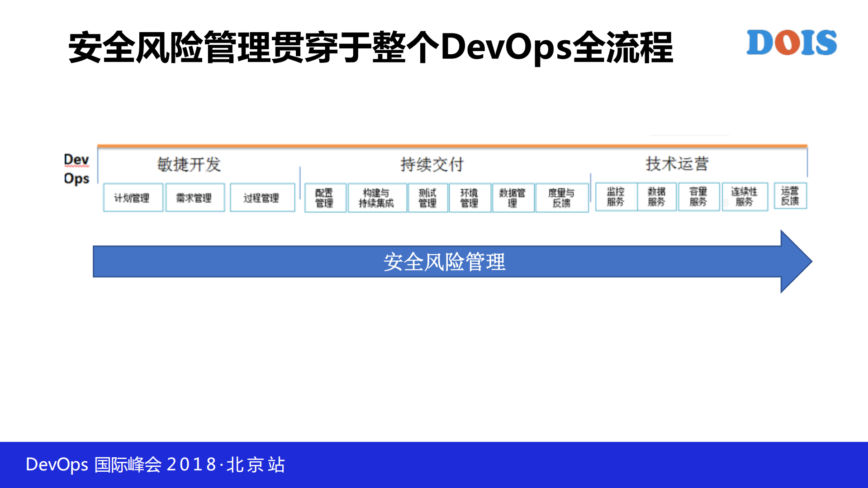The height and width of the screenshot is (488, 868).
Task: Select the 需求管理 box
Action: click(194, 197)
